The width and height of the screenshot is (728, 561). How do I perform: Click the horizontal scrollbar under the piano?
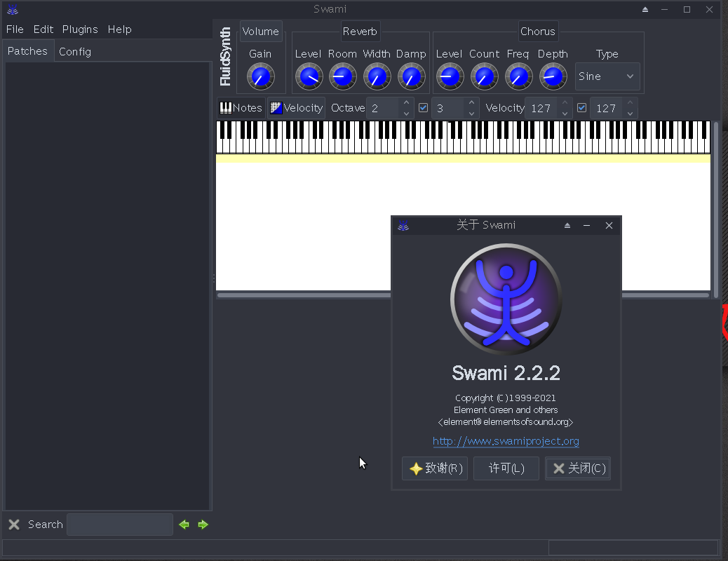click(x=463, y=295)
